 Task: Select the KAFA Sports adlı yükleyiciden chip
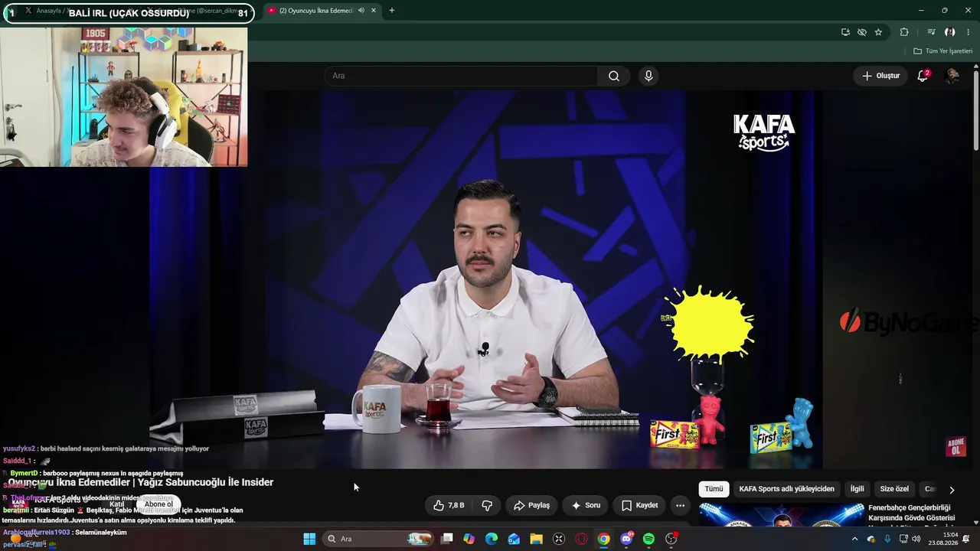(x=786, y=489)
